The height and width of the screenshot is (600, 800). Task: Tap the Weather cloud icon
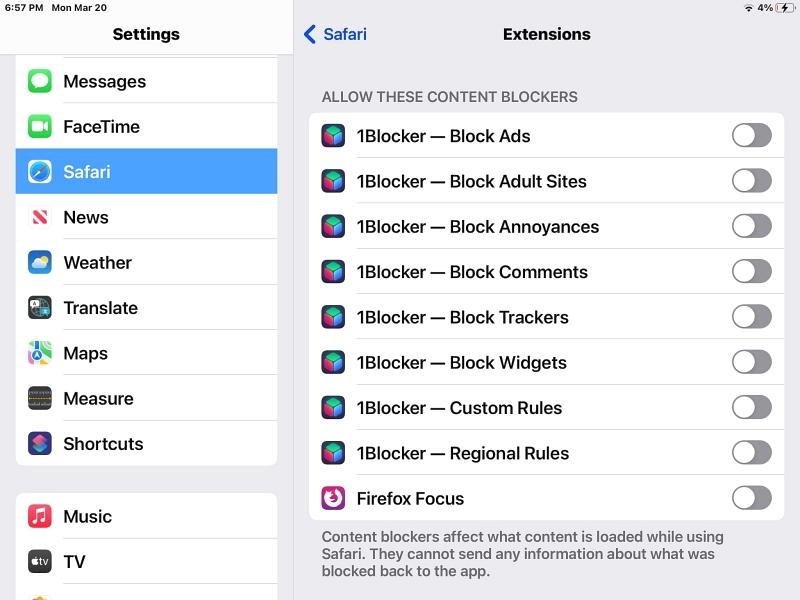[40, 262]
